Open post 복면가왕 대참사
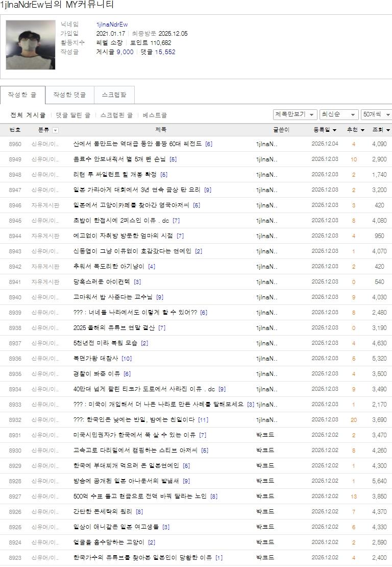The image size is (392, 567). [95, 359]
